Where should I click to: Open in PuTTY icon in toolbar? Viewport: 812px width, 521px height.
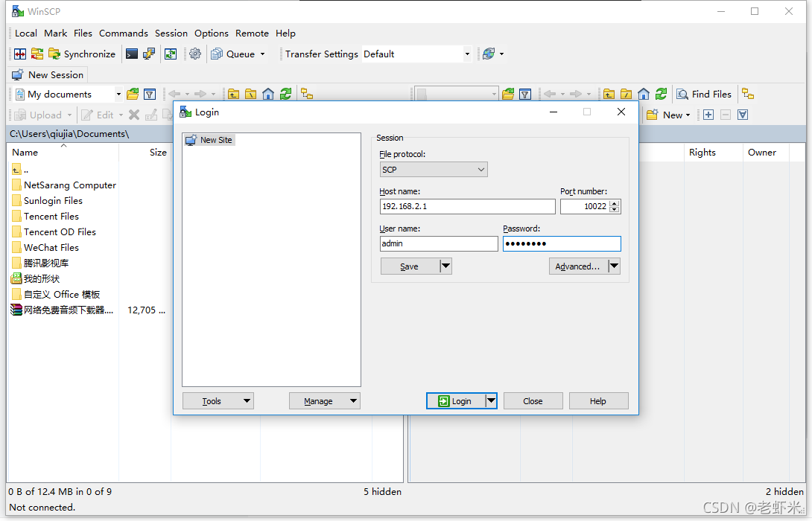(149, 54)
